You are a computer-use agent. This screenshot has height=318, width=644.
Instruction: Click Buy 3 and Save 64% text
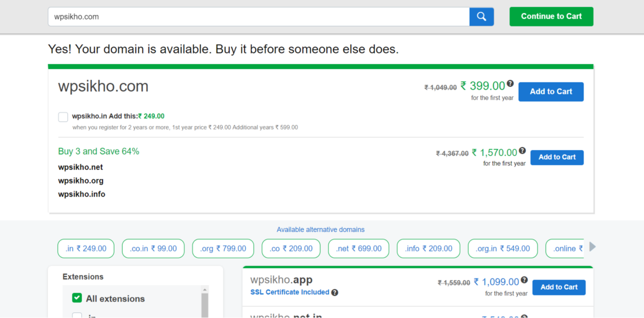(x=99, y=151)
